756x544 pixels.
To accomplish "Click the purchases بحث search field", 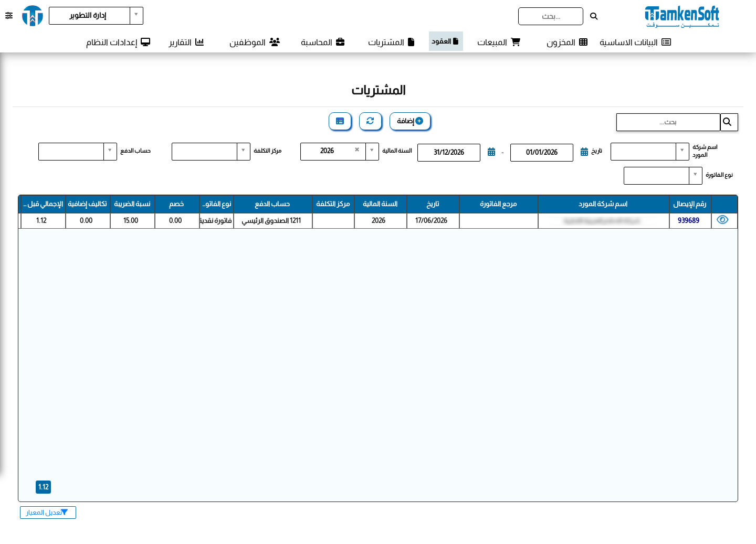I will pyautogui.click(x=668, y=122).
